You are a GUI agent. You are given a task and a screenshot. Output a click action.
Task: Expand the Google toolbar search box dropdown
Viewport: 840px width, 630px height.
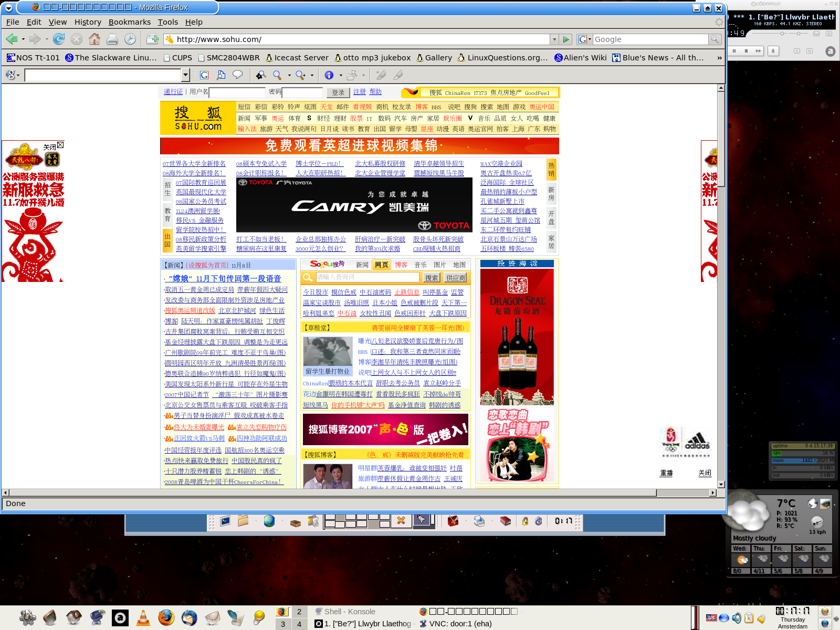185,75
